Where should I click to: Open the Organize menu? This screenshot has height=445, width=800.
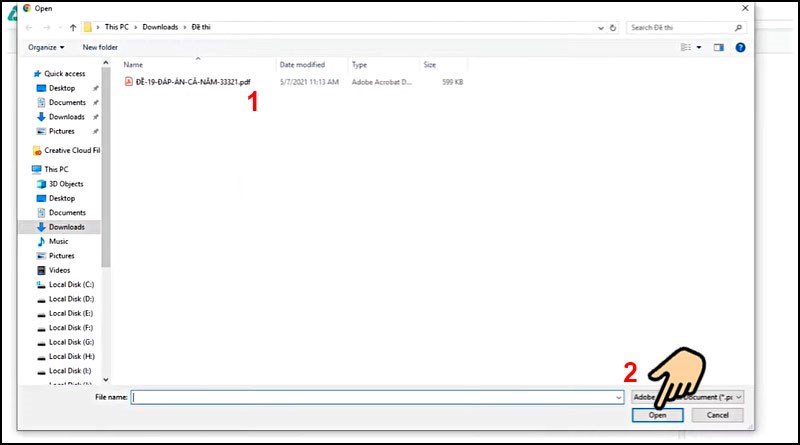tap(46, 47)
